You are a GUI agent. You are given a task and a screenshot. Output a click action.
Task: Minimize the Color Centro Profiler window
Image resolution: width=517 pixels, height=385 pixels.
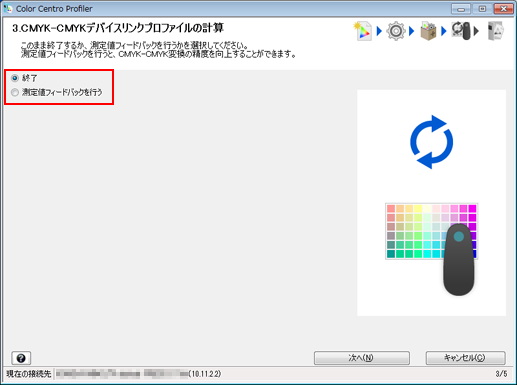pyautogui.click(x=461, y=9)
